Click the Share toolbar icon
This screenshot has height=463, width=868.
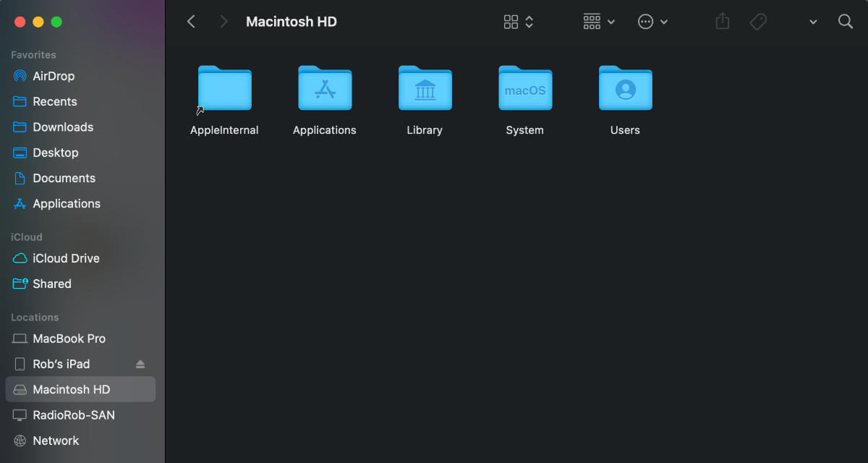[x=722, y=22]
